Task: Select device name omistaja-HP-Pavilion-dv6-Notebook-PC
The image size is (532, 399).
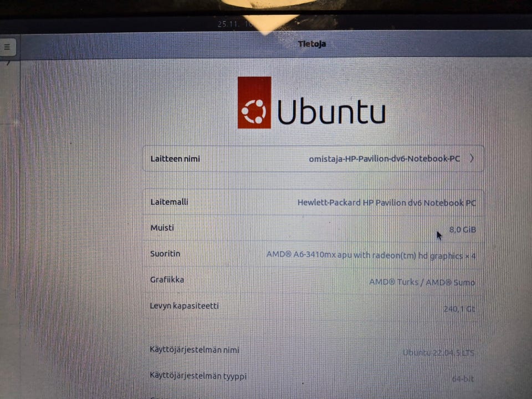Action: 384,158
